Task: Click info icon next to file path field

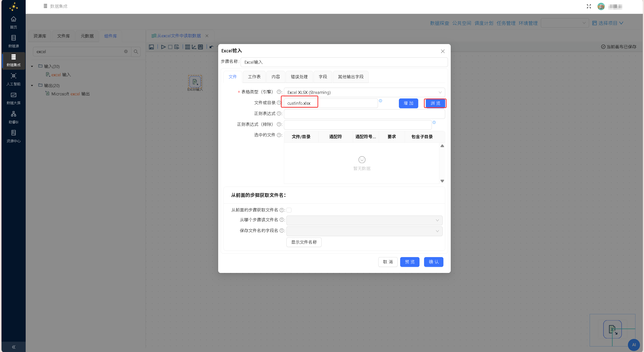Action: (381, 101)
